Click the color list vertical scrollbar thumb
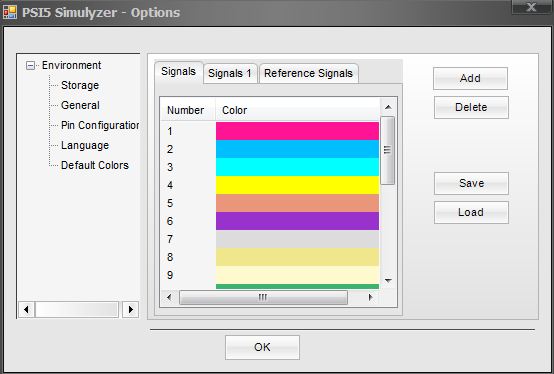Viewport: 554px width, 374px height. click(x=388, y=150)
